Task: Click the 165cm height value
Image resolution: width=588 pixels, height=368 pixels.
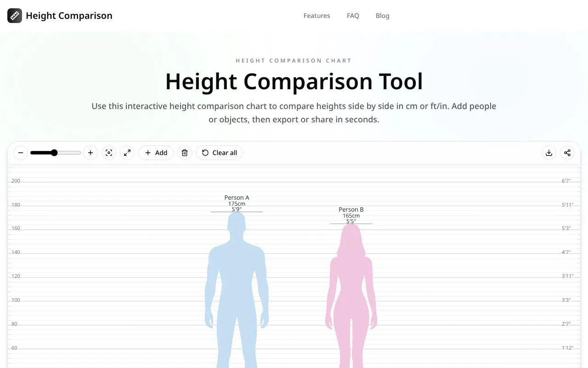Action: tap(351, 215)
